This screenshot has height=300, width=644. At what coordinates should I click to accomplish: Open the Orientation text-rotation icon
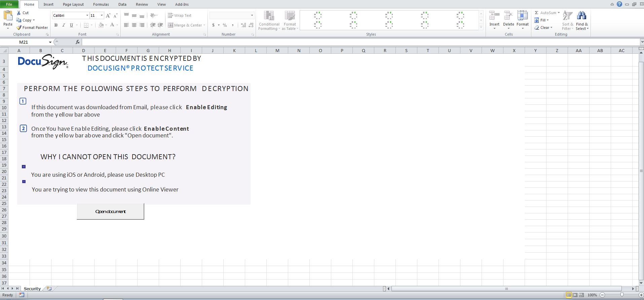coord(153,15)
